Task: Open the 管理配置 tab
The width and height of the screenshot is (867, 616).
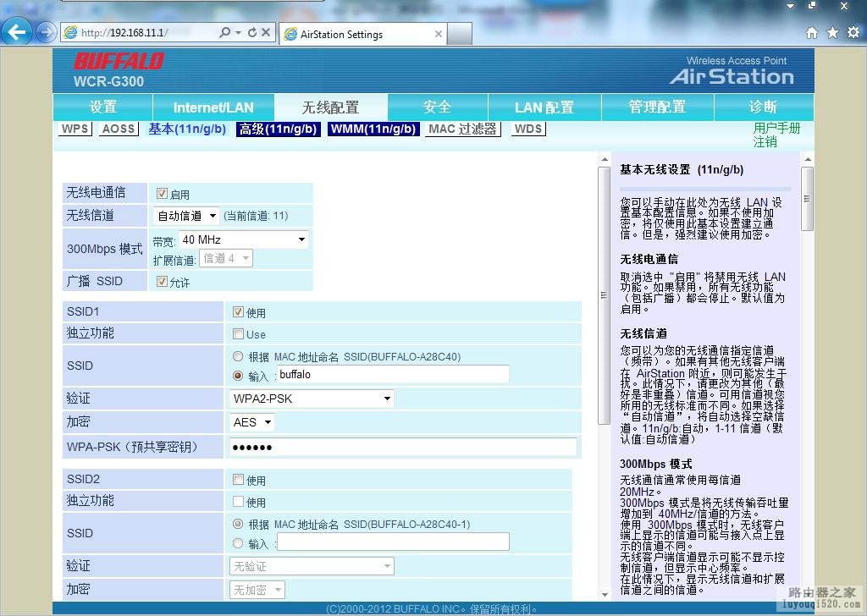Action: [657, 107]
